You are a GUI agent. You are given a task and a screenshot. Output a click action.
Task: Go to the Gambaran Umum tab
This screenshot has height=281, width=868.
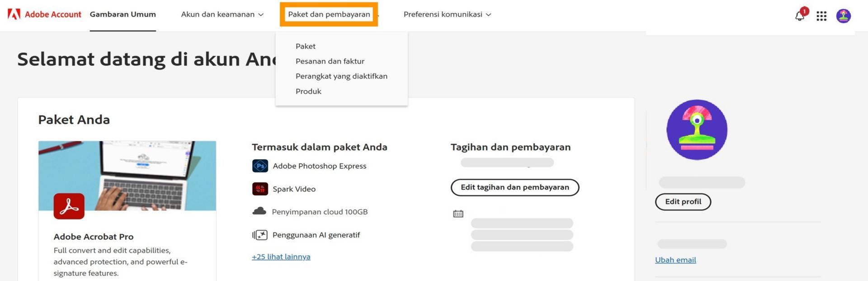click(x=123, y=14)
